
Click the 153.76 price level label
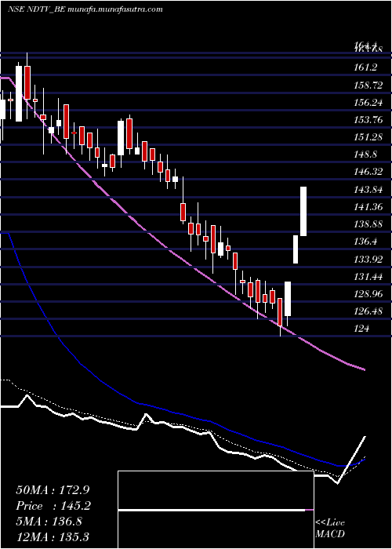coord(368,120)
